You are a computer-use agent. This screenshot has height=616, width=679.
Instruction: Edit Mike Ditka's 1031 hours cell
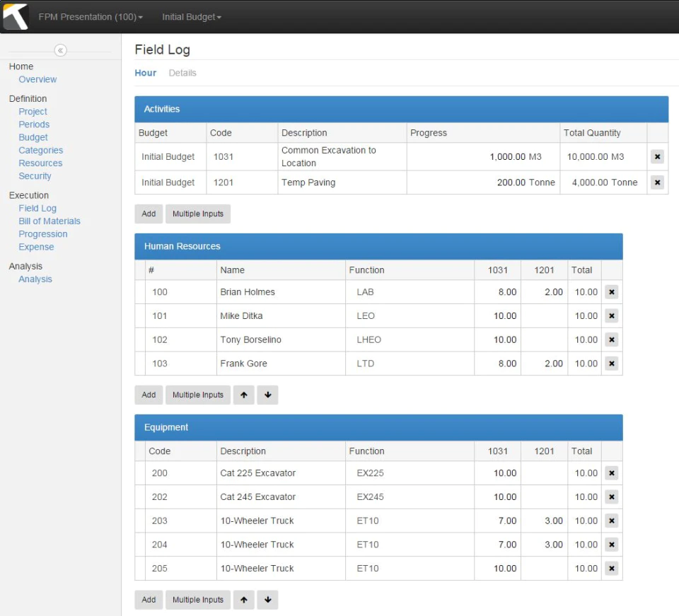coord(497,316)
